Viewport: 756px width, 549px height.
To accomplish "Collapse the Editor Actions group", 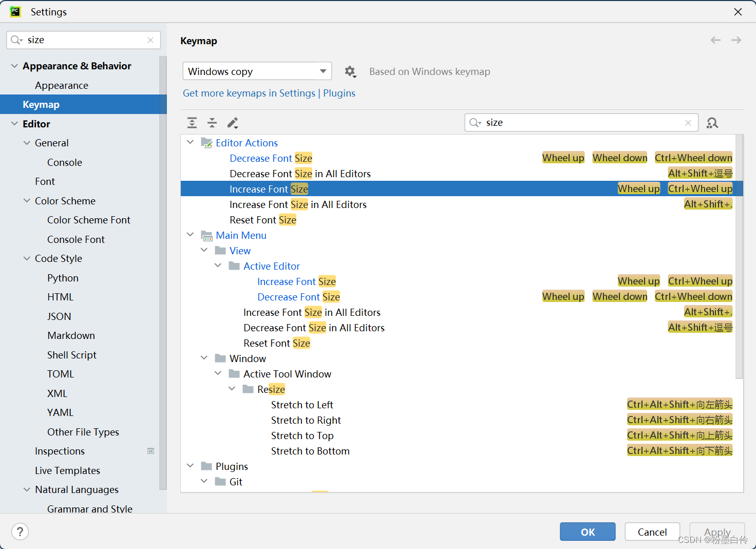I will tap(191, 142).
